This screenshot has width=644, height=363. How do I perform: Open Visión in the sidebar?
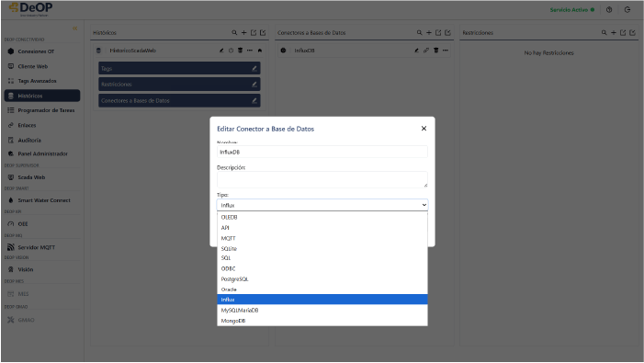[x=42, y=269]
